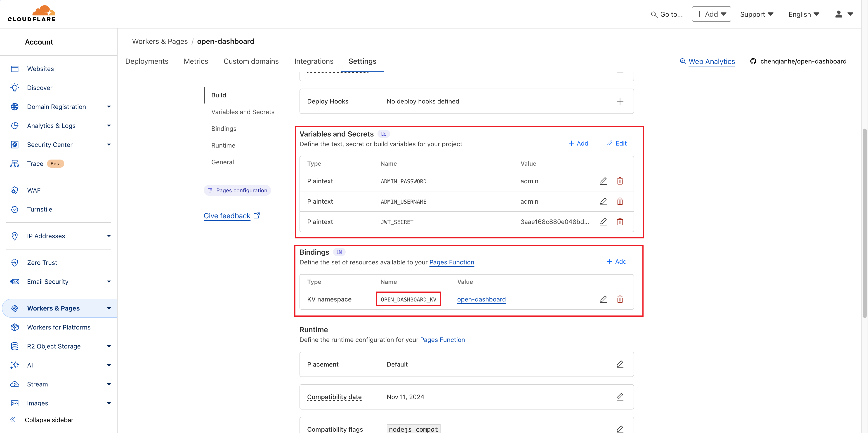
Task: Jump to General settings section
Action: (222, 162)
